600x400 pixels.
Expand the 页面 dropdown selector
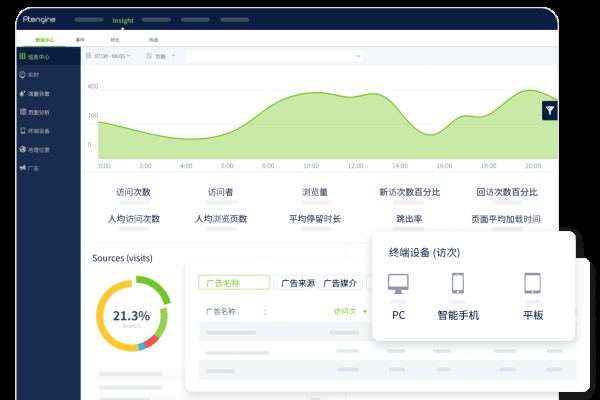tap(165, 56)
